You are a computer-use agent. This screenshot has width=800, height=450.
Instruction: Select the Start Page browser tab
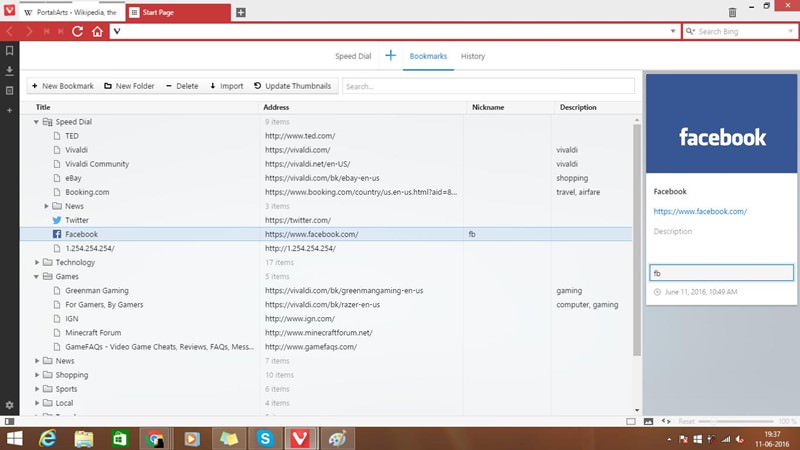177,12
